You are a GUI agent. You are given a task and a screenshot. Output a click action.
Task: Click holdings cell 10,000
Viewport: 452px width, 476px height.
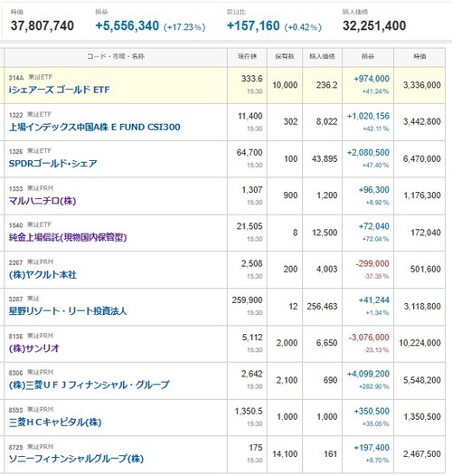[x=285, y=85]
